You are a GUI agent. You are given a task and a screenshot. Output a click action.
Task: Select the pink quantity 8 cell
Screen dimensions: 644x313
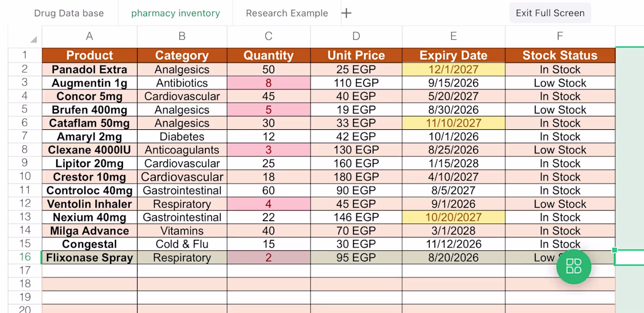point(269,83)
